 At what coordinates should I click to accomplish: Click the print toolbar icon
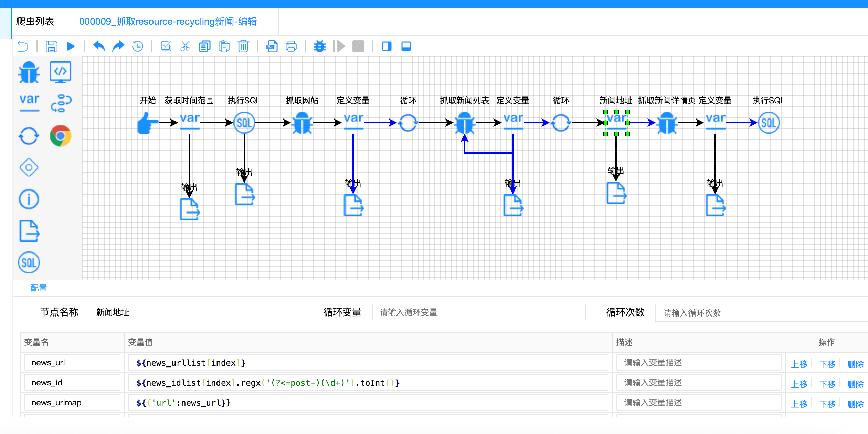pyautogui.click(x=291, y=46)
